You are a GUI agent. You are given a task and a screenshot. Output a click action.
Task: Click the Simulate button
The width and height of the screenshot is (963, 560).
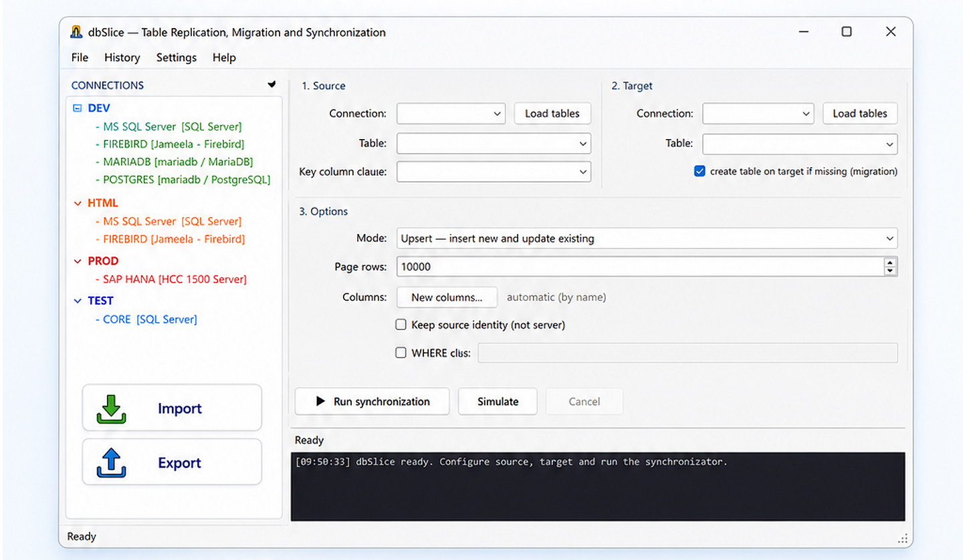coord(498,402)
